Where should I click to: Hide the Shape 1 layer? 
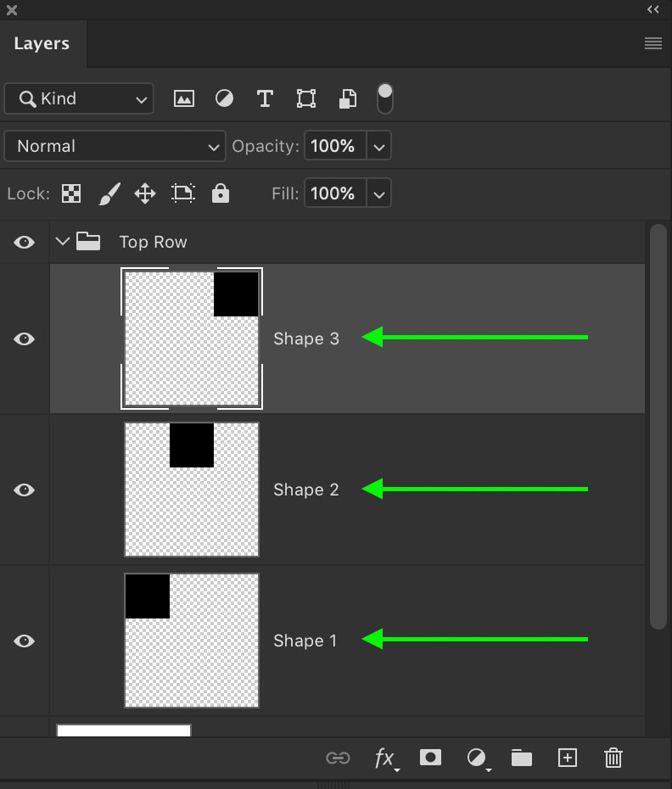tap(24, 641)
